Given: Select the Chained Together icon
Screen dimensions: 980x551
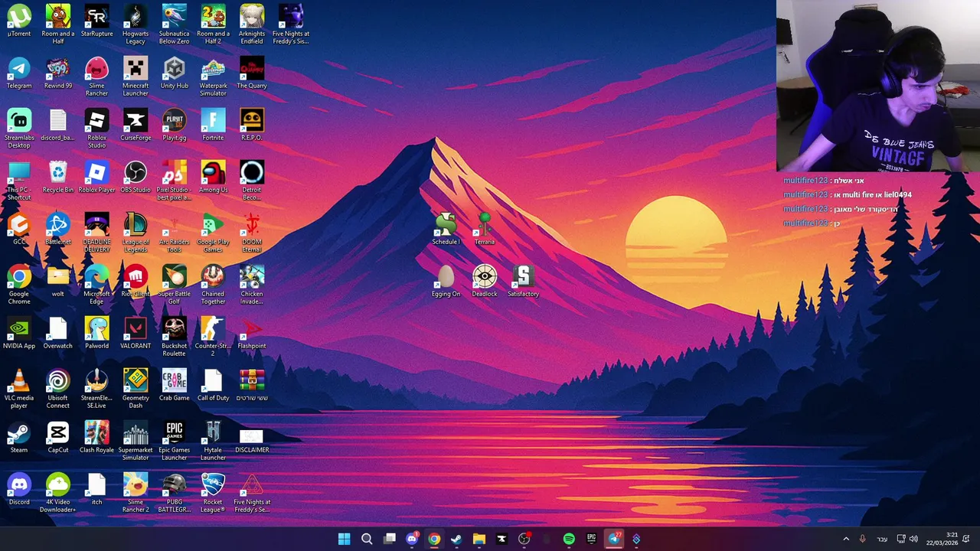Looking at the screenshot, I should 213,285.
